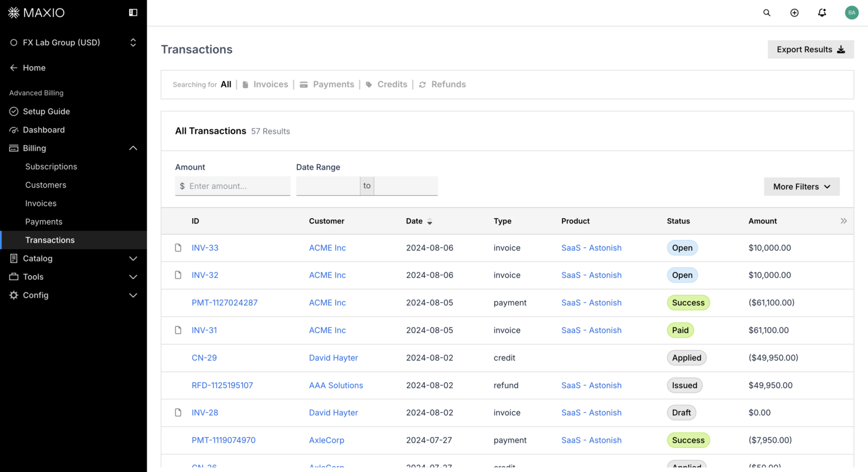Open customer ACME Inc

327,247
